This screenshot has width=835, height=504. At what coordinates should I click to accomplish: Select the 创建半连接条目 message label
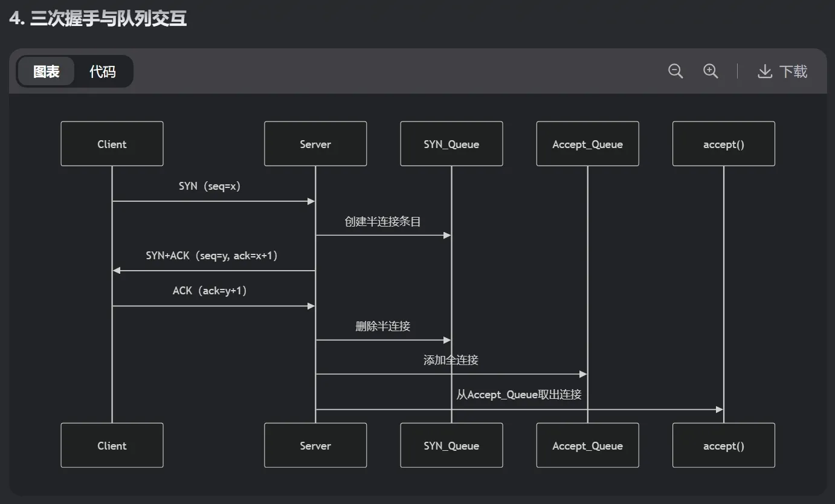click(383, 221)
